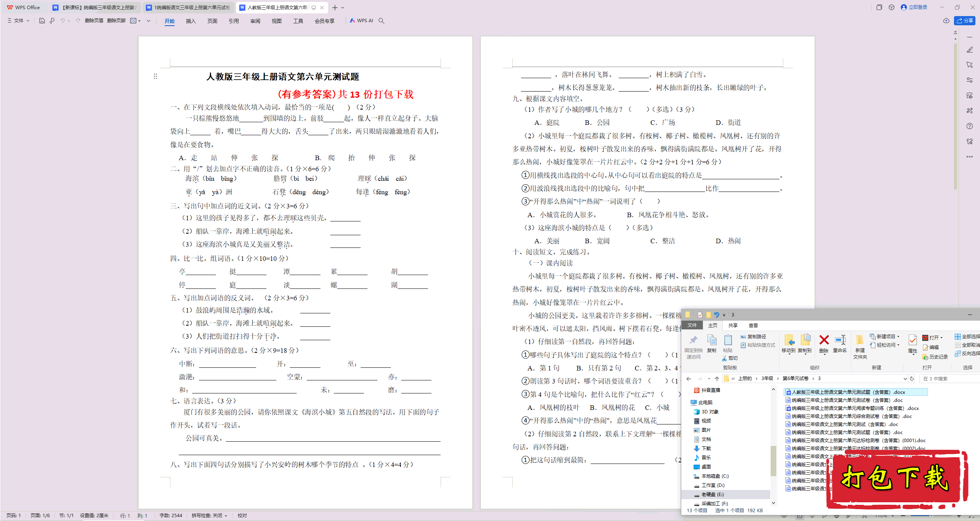Open the help question-mark icon in right sidebar
The width and height of the screenshot is (980, 521).
coord(969,126)
